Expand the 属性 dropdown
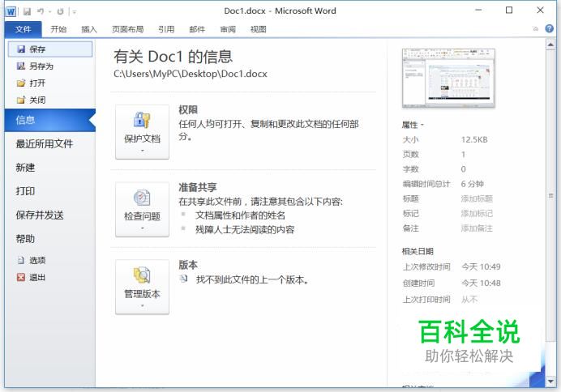Screen dimensions: 561x392 (x=413, y=125)
